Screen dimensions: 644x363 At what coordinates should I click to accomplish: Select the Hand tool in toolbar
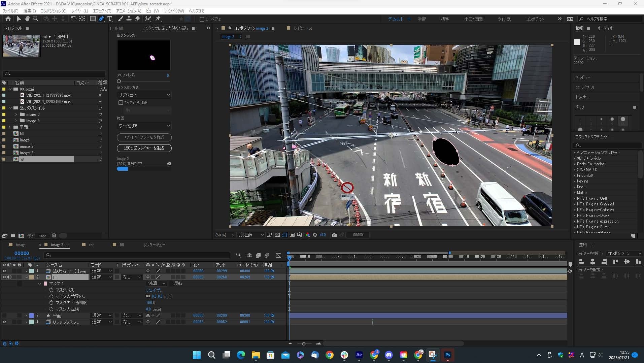tap(27, 19)
